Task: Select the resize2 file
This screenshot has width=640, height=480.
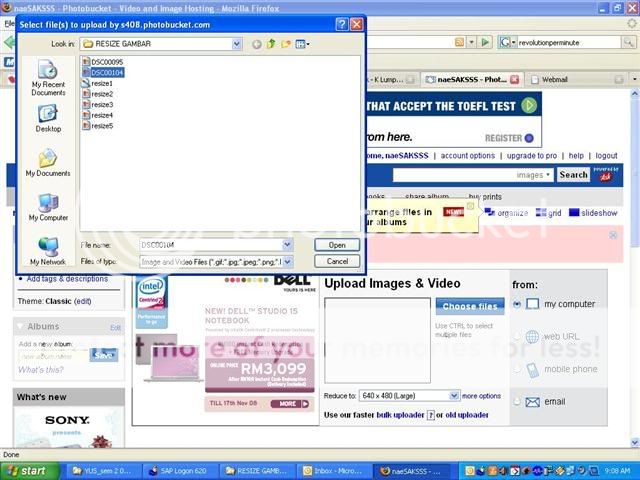Action: pyautogui.click(x=98, y=94)
